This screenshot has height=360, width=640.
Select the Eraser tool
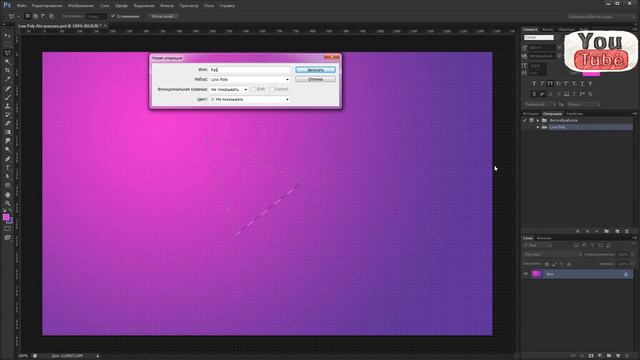8,123
